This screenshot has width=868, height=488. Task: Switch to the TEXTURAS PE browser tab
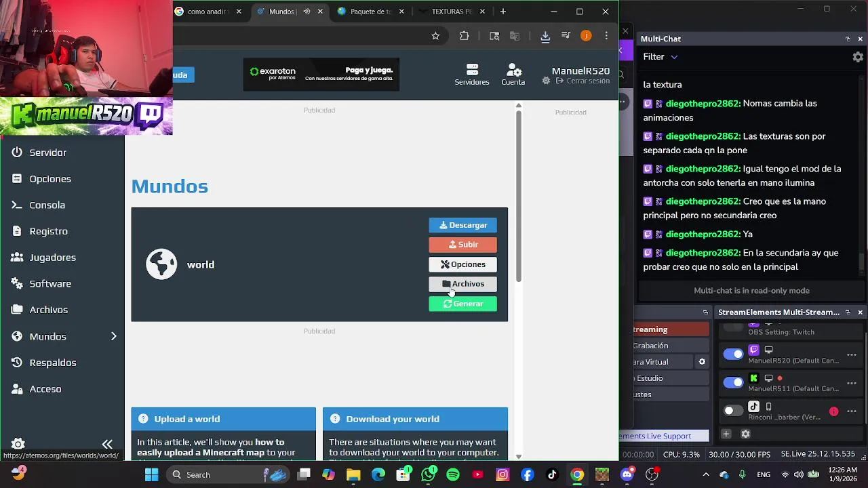[x=453, y=12]
